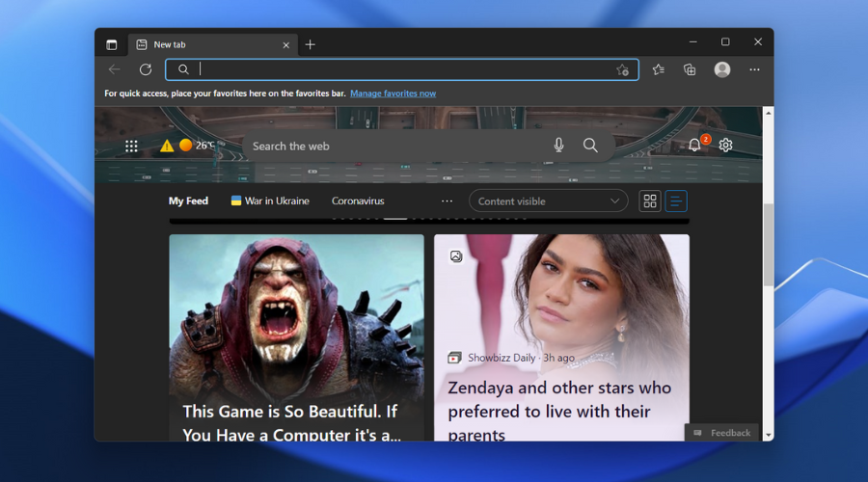This screenshot has width=868, height=482.
Task: Open the Showbizz Daily source link
Action: [502, 358]
